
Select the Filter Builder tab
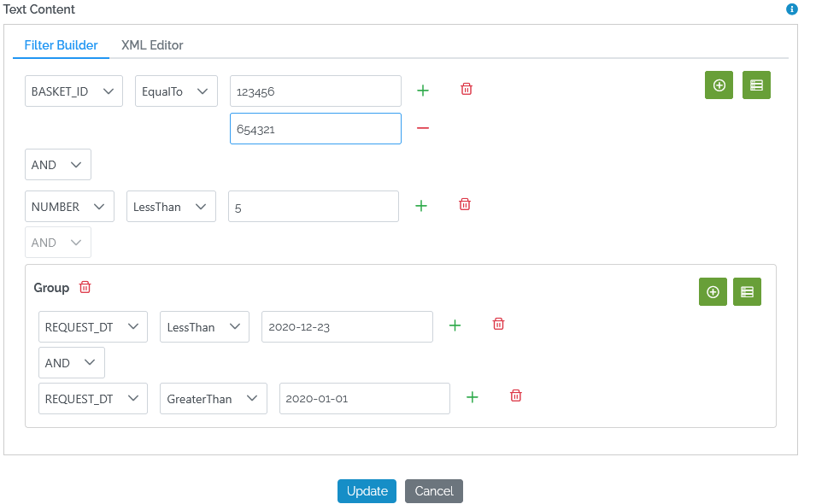tap(61, 44)
